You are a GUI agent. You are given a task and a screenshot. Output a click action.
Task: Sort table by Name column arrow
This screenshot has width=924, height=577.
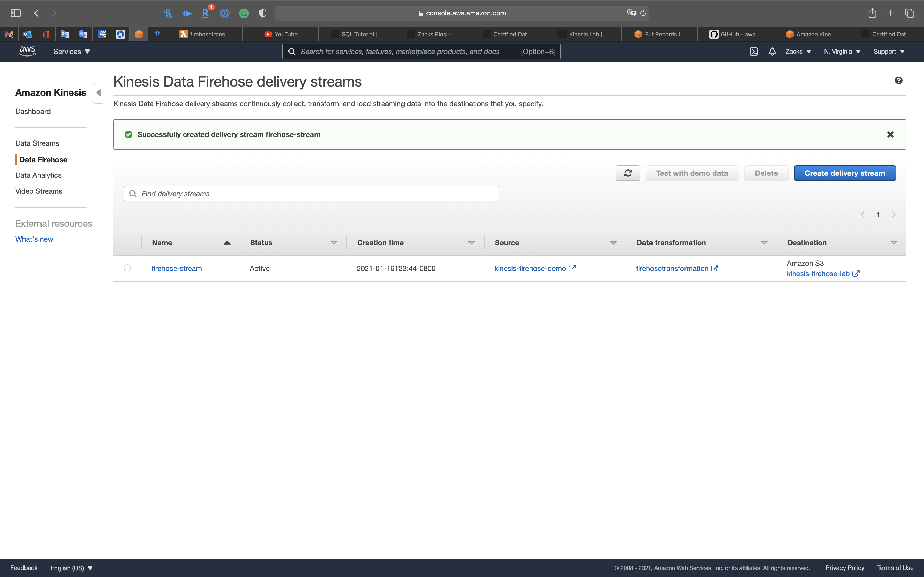click(x=227, y=243)
